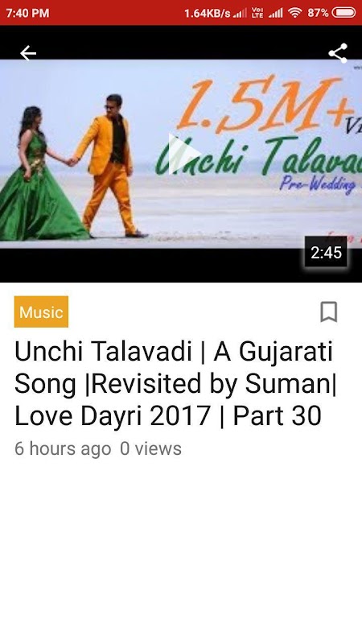Open the Music category tag

point(41,312)
